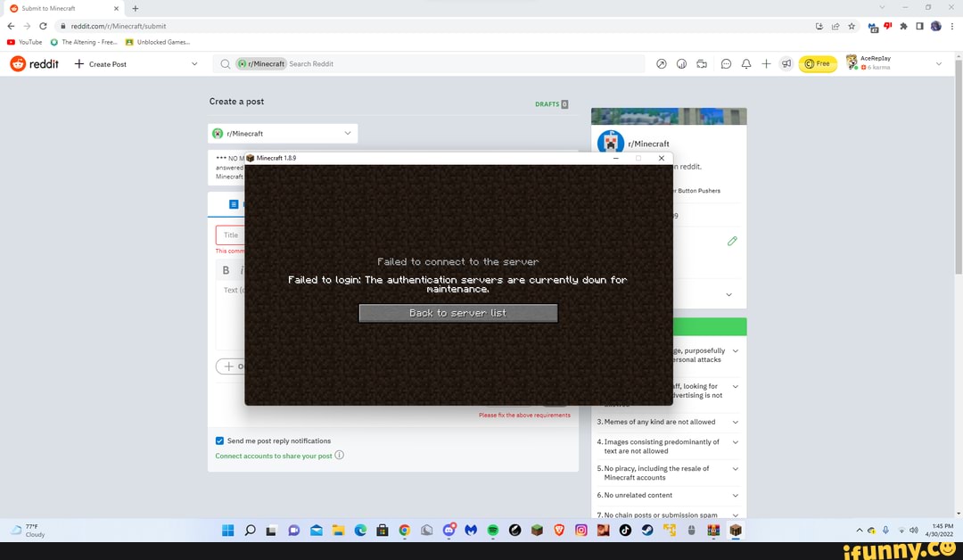Click the Free coins button

(x=817, y=64)
